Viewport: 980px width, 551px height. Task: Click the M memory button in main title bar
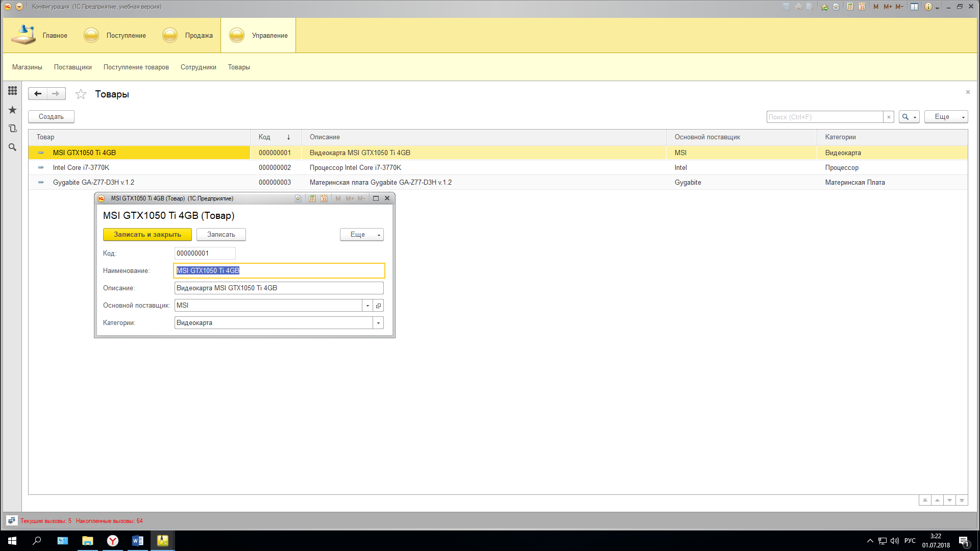pos(876,7)
